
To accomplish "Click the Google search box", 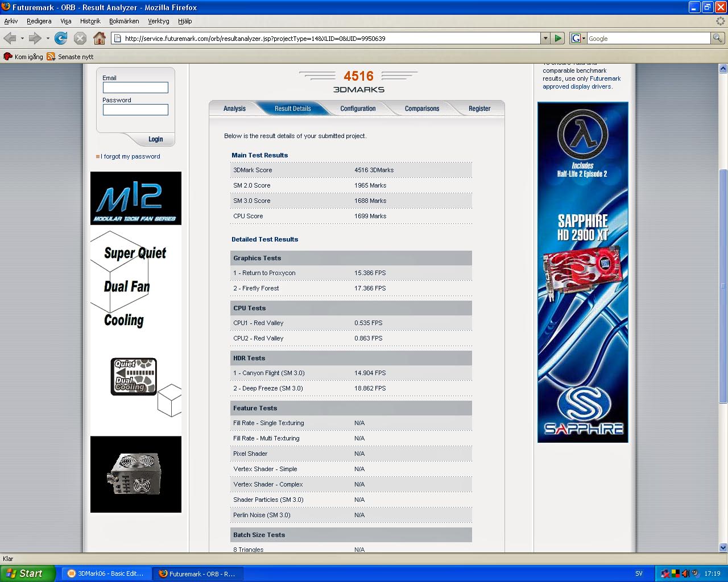I will pyautogui.click(x=648, y=38).
